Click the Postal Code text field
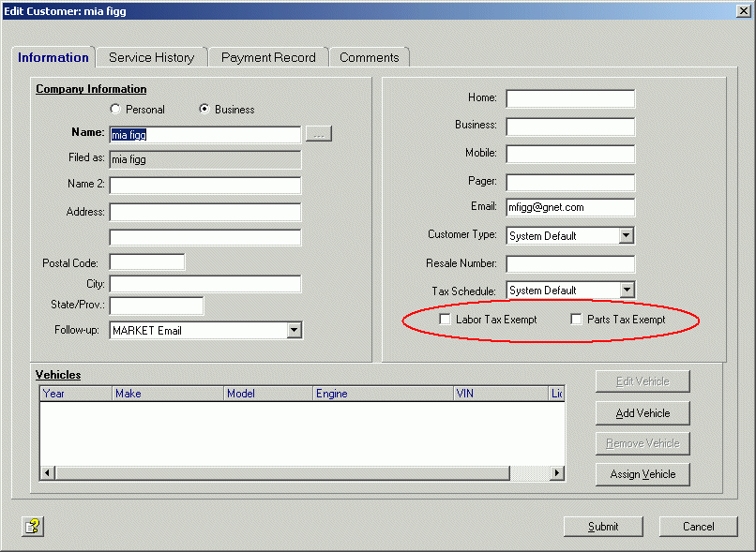The width and height of the screenshot is (756, 552). pos(147,262)
